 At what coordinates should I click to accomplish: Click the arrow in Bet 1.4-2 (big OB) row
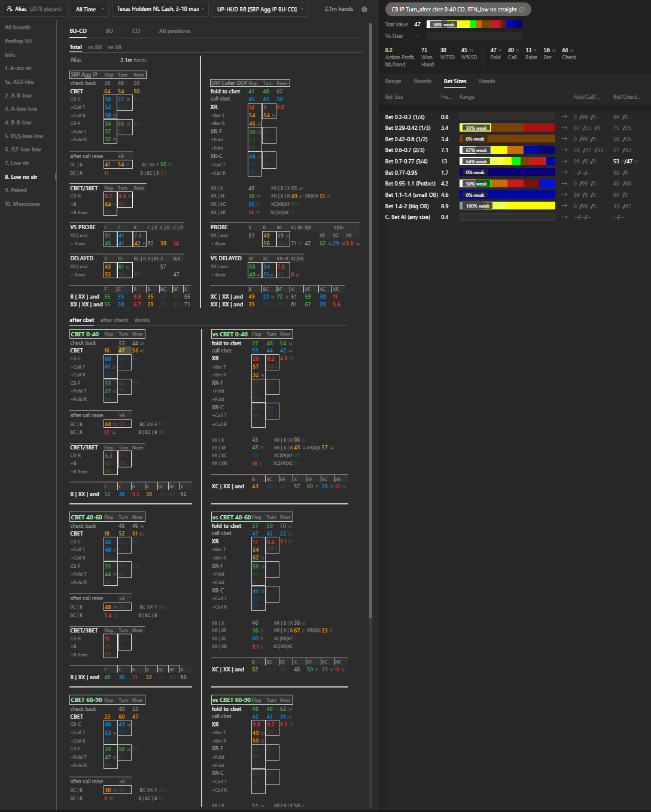click(x=564, y=206)
